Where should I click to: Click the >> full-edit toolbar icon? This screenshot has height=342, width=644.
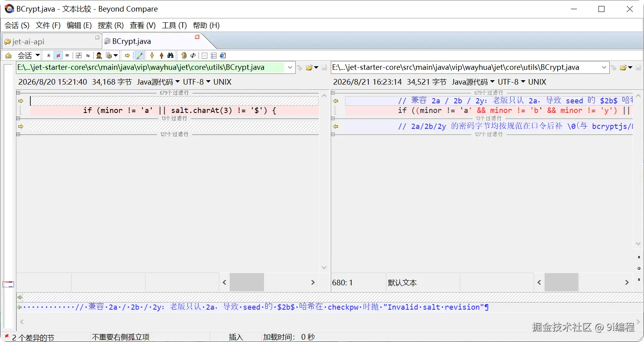(205, 55)
